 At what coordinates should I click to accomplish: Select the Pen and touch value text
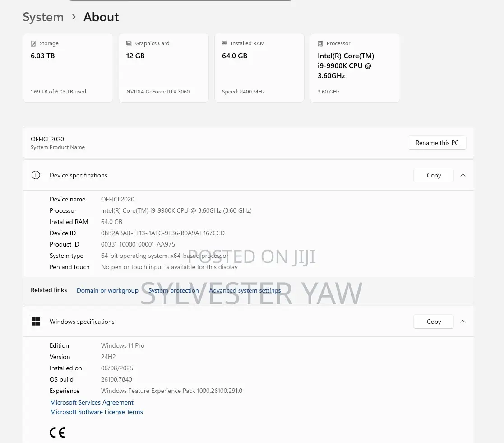(x=169, y=267)
